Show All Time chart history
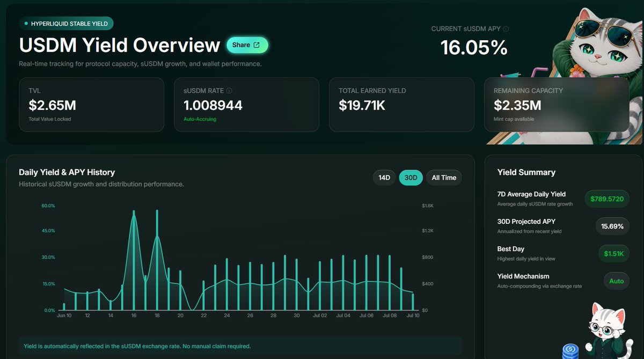Image resolution: width=644 pixels, height=359 pixels. tap(444, 178)
